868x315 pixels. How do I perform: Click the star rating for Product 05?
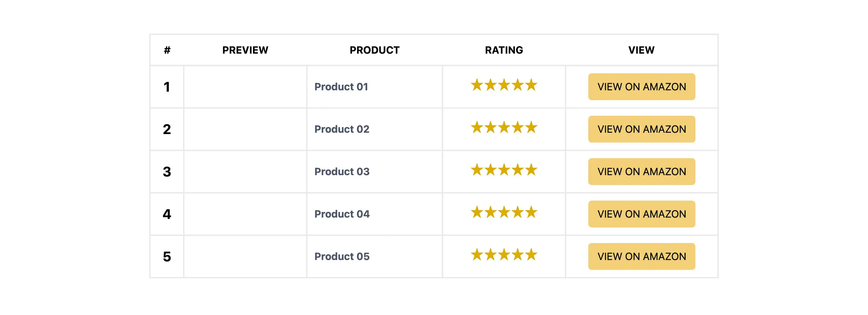pos(504,255)
